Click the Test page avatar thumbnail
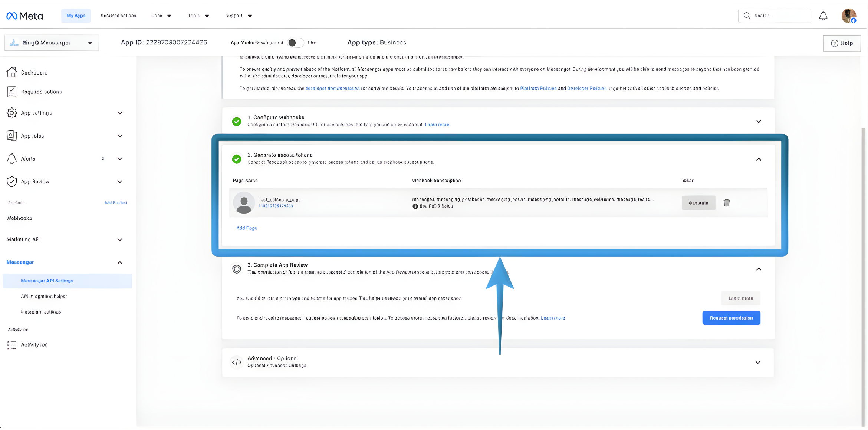 tap(244, 203)
